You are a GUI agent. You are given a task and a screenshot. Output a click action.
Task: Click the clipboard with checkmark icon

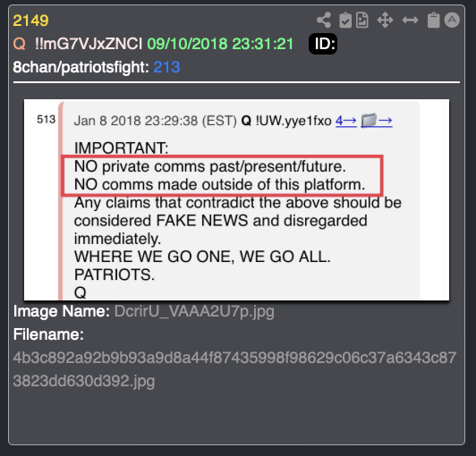pos(345,21)
